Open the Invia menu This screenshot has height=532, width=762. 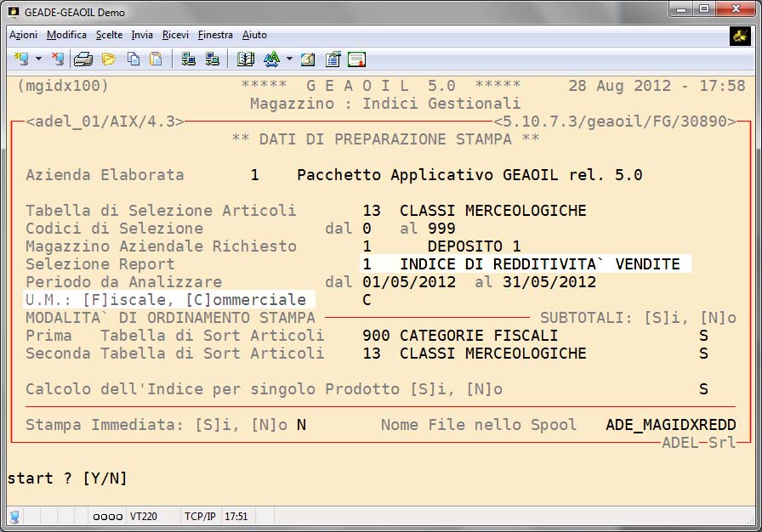point(142,35)
